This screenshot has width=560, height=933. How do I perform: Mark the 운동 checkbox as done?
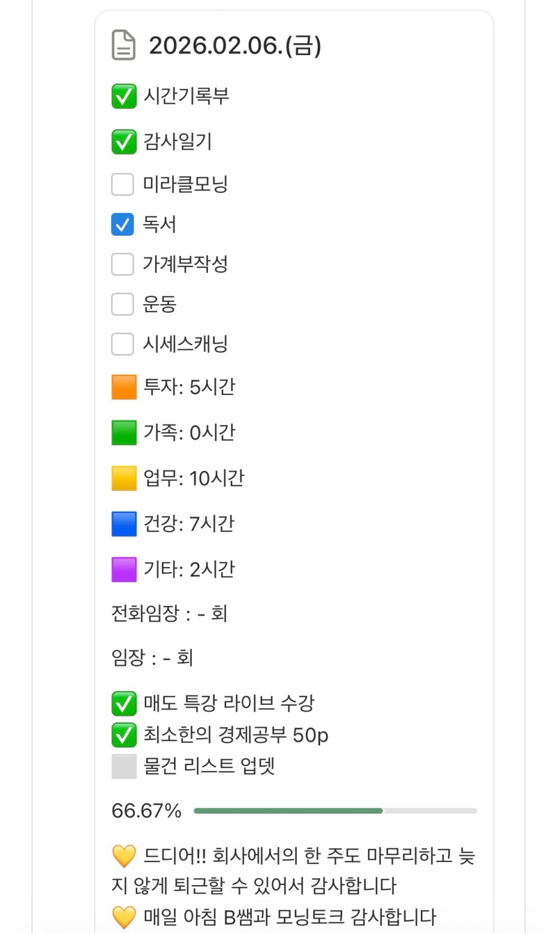[x=122, y=304]
